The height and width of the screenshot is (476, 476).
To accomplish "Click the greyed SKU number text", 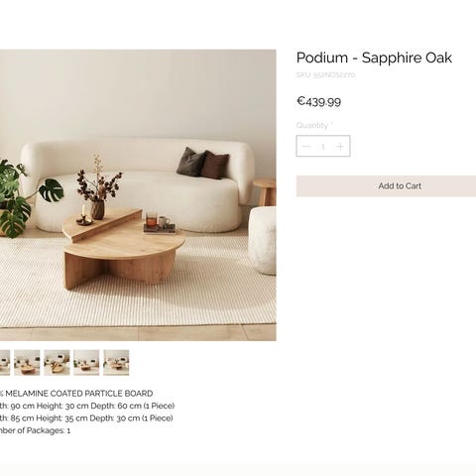I will (x=325, y=75).
